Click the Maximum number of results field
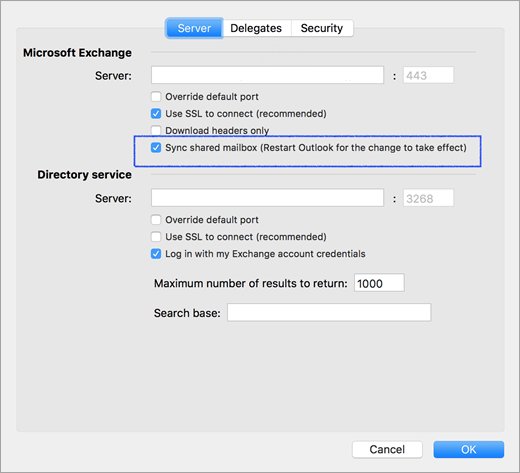This screenshot has height=473, width=520. pyautogui.click(x=379, y=283)
